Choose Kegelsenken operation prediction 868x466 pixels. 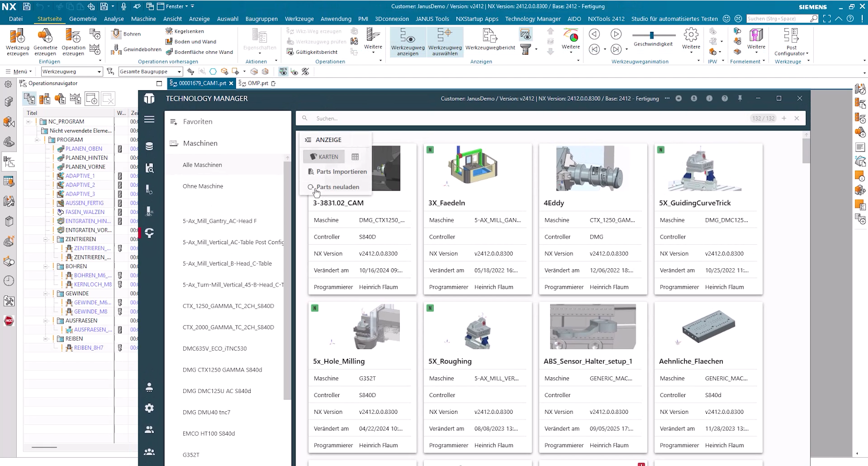click(185, 31)
